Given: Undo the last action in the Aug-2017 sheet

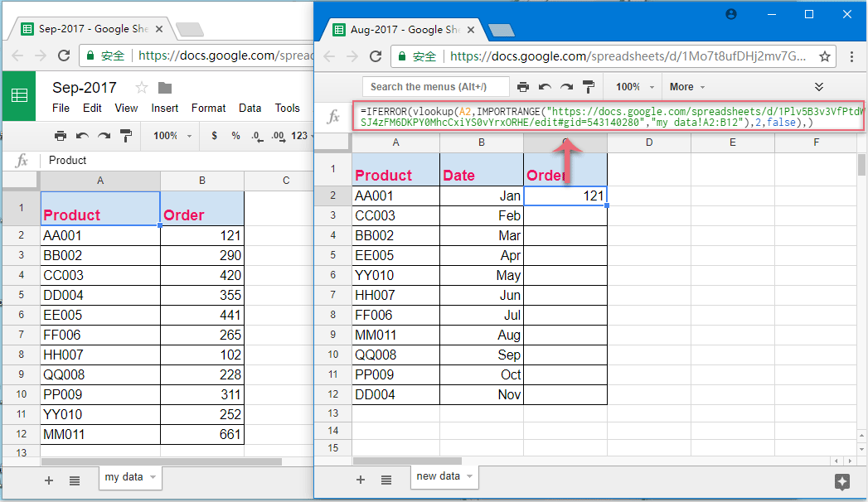Looking at the screenshot, I should pos(545,86).
